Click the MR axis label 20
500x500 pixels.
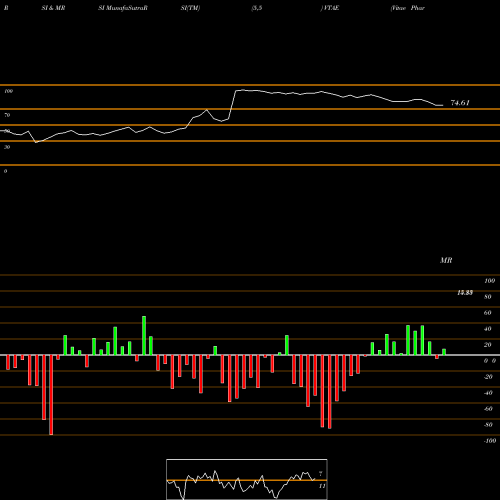tap(488, 345)
